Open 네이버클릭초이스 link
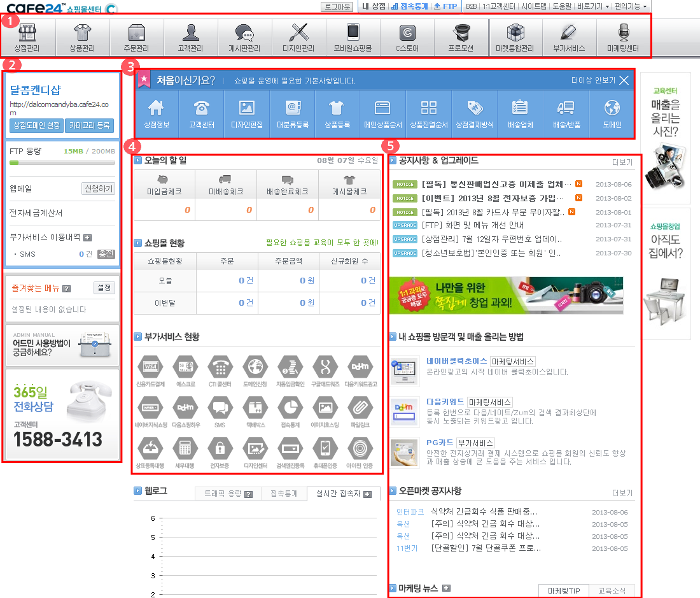 [456, 361]
